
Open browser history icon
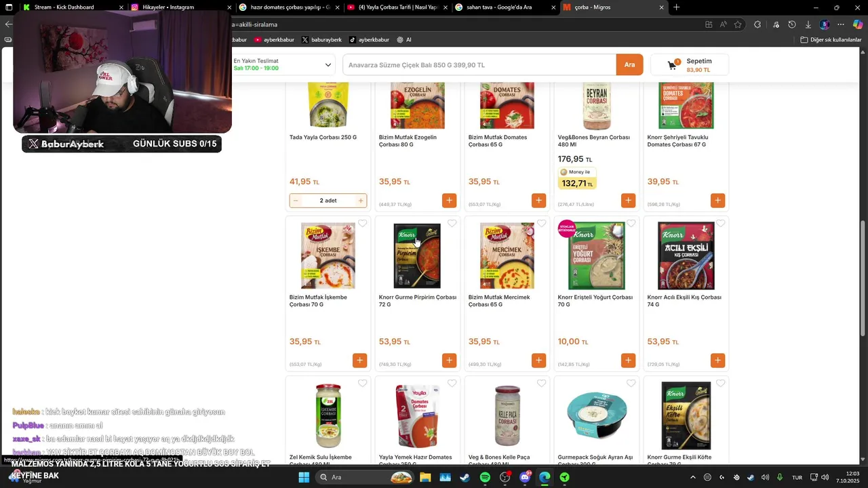coord(791,24)
